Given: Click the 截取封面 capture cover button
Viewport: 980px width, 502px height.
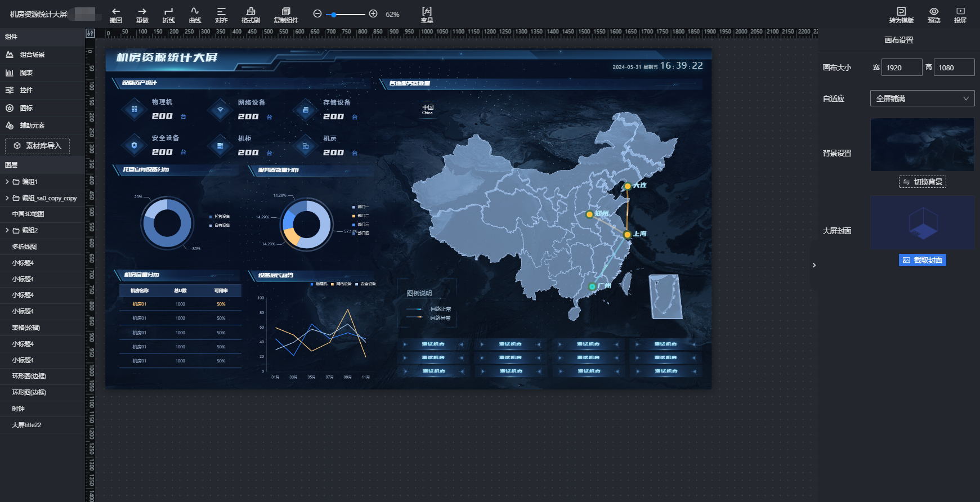Looking at the screenshot, I should pyautogui.click(x=922, y=260).
